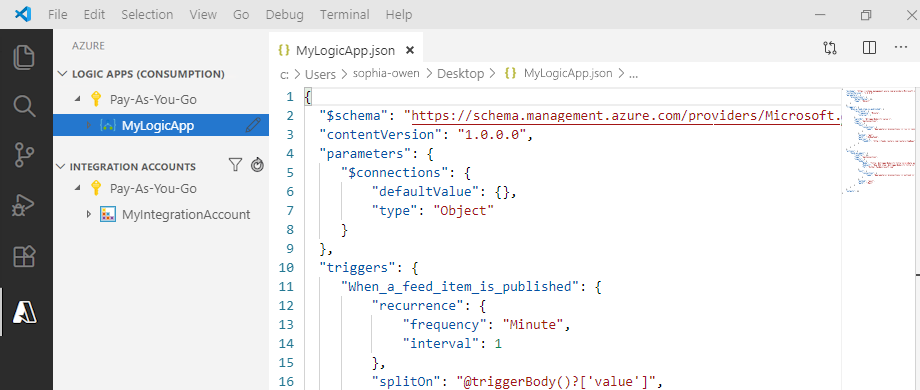Click Desktop in the breadcrumb path

[461, 74]
